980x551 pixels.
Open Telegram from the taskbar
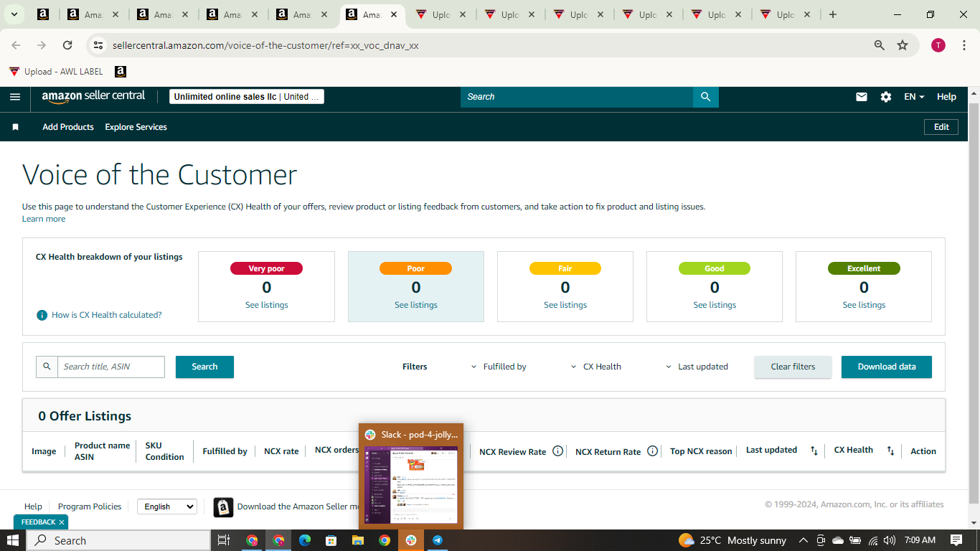click(x=437, y=540)
